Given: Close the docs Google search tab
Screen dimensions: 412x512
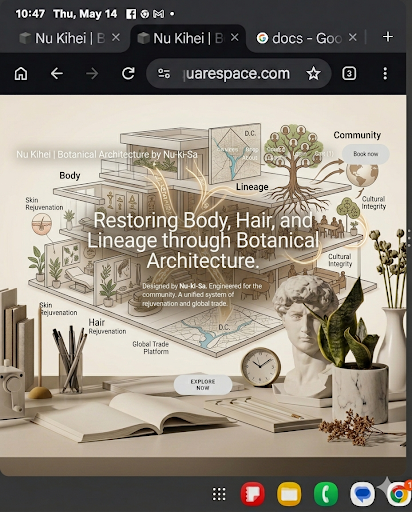Looking at the screenshot, I should 353,37.
